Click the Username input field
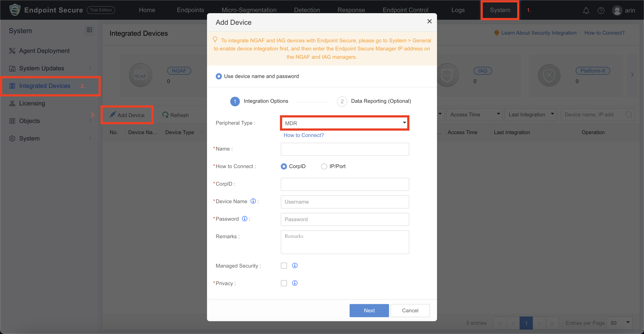The width and height of the screenshot is (644, 334). tap(345, 202)
